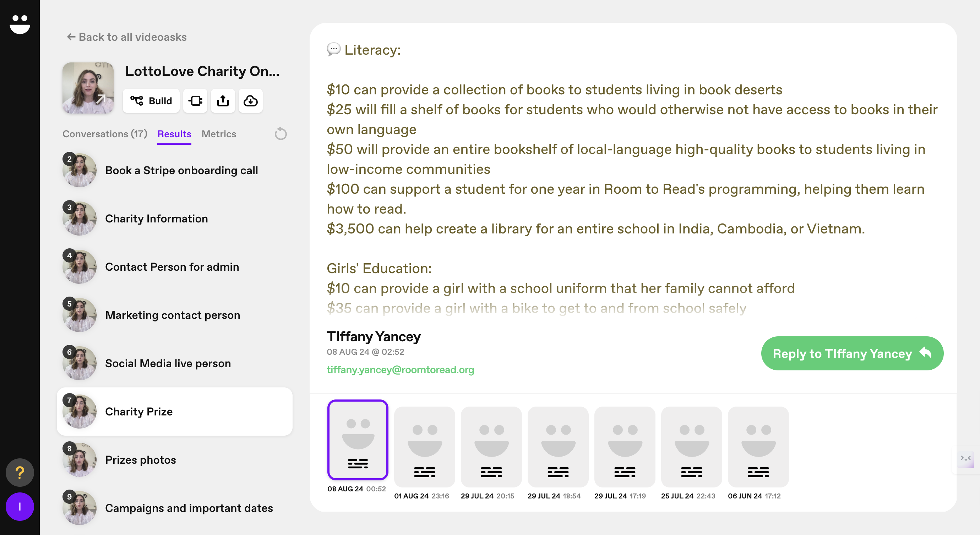Select the 01 AUG 24 response thumbnail

[x=425, y=447]
